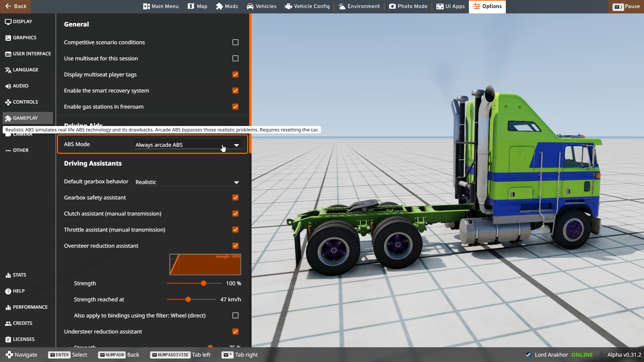This screenshot has height=362, width=644.
Task: Disable Enable gas stations in freeroam
Action: 235,107
